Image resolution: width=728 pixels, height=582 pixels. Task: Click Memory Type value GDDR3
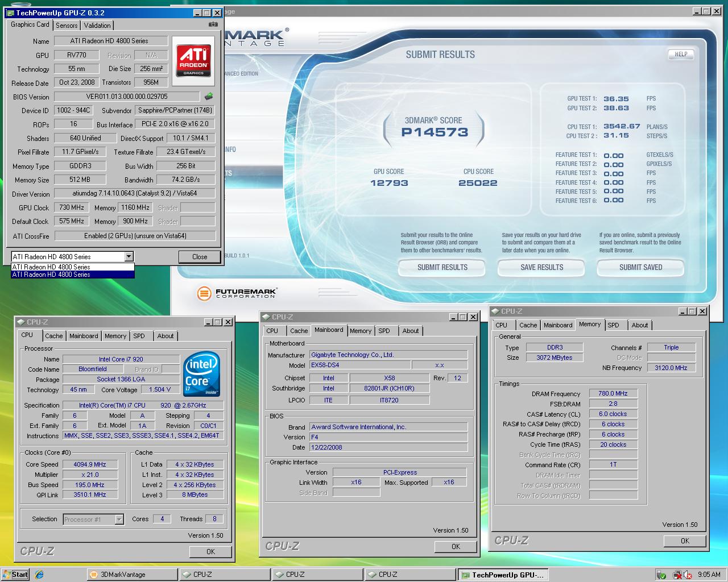coord(80,166)
